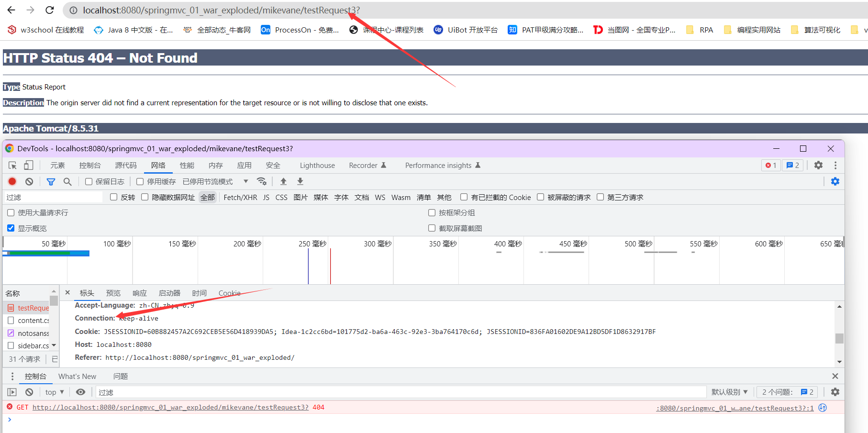Open the network search magnifier icon
Viewport: 868px width, 433px height.
point(67,181)
